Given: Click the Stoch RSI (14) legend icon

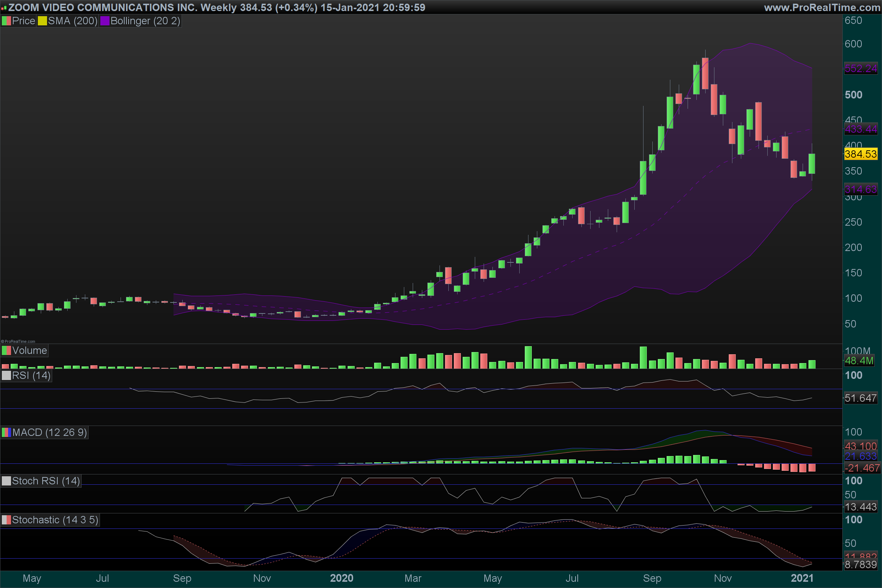Looking at the screenshot, I should 6,481.
